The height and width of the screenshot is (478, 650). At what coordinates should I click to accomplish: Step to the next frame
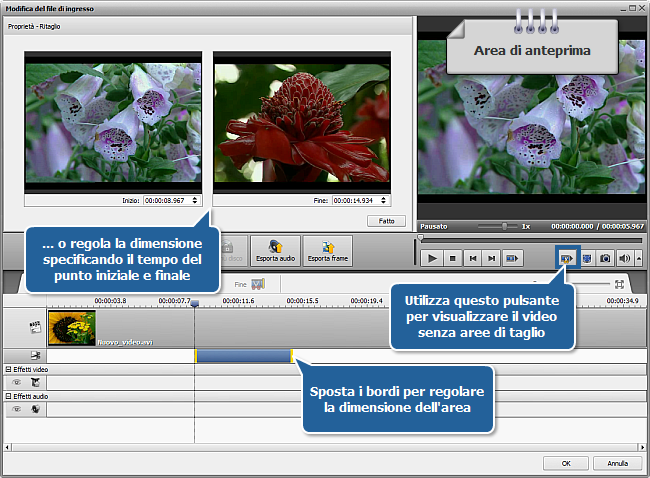click(491, 258)
